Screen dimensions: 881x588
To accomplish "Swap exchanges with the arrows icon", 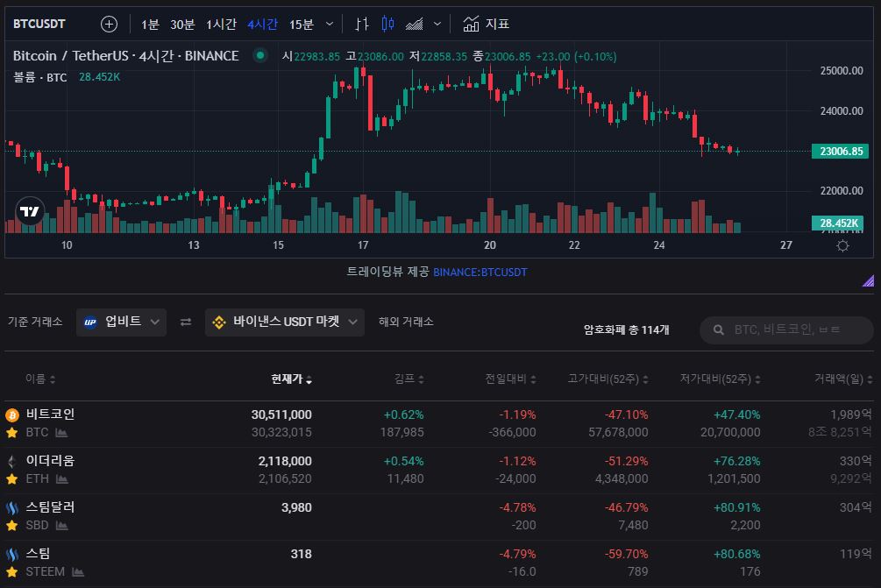I will pos(186,322).
